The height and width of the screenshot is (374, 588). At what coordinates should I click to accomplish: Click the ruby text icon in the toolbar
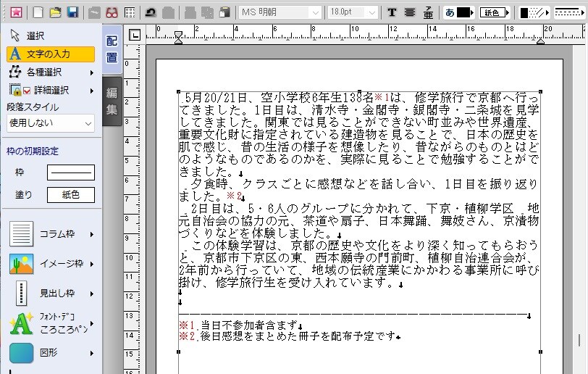428,13
